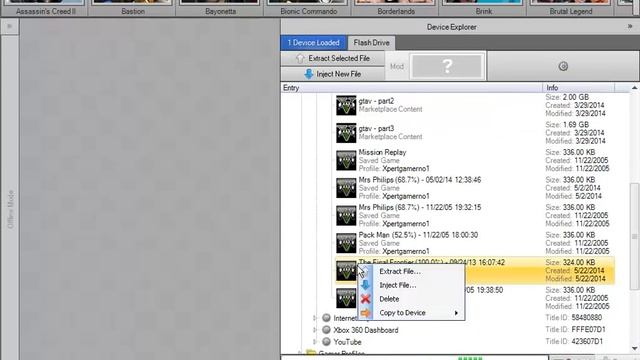Image resolution: width=640 pixels, height=360 pixels.
Task: Click the 'Size: 2.00 GB' info text
Action: [567, 97]
